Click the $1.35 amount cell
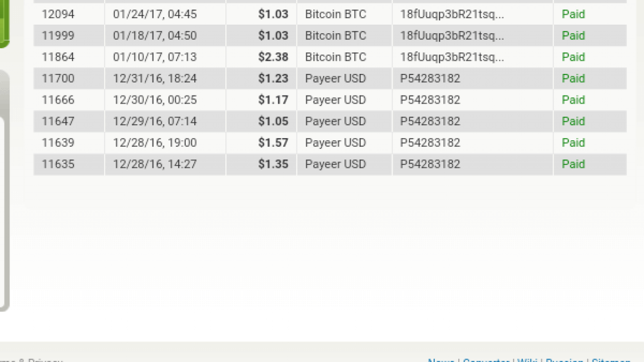 (273, 164)
